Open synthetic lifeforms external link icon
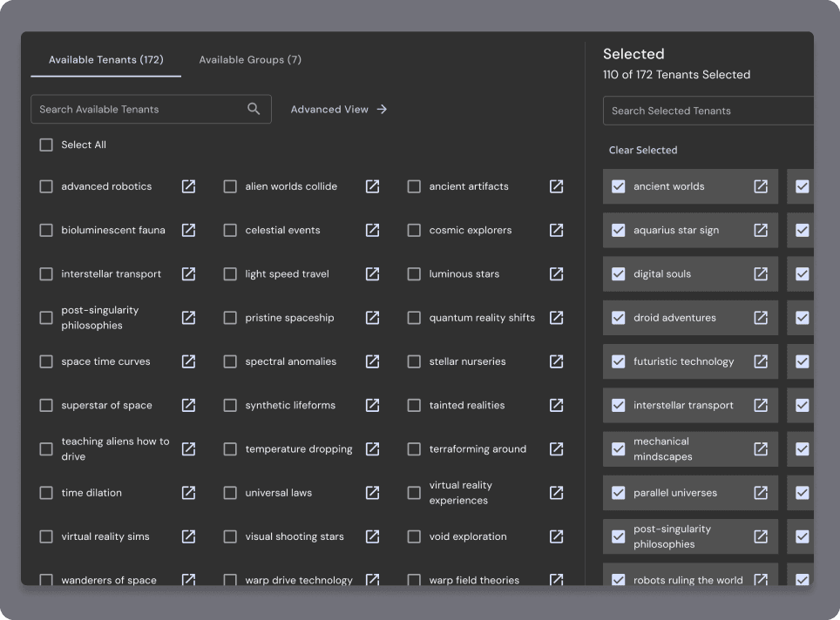 372,405
